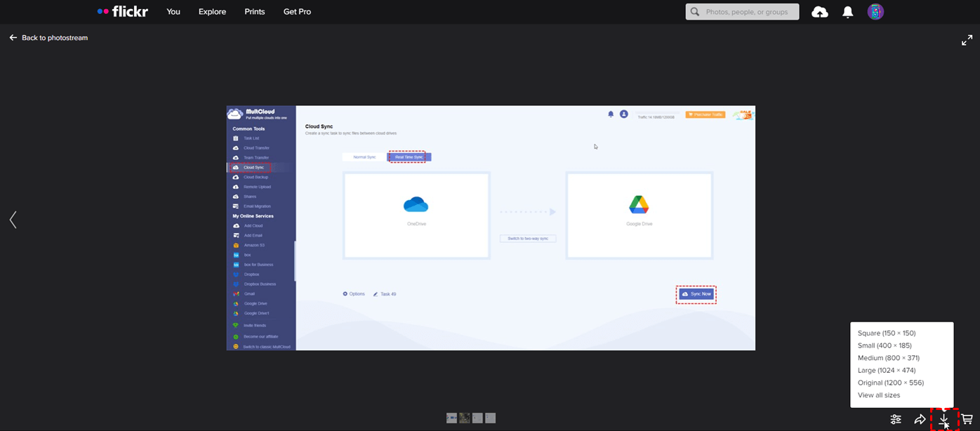Select the green-toned filmstrip thumbnail

point(464,418)
